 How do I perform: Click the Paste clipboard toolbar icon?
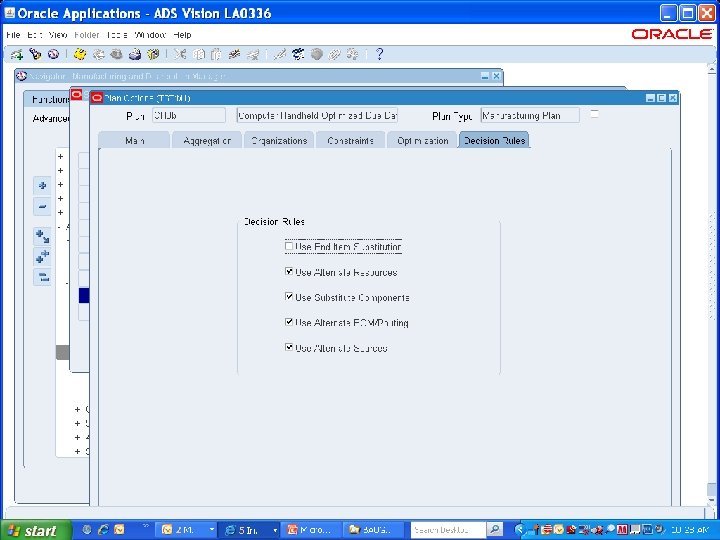(x=216, y=55)
